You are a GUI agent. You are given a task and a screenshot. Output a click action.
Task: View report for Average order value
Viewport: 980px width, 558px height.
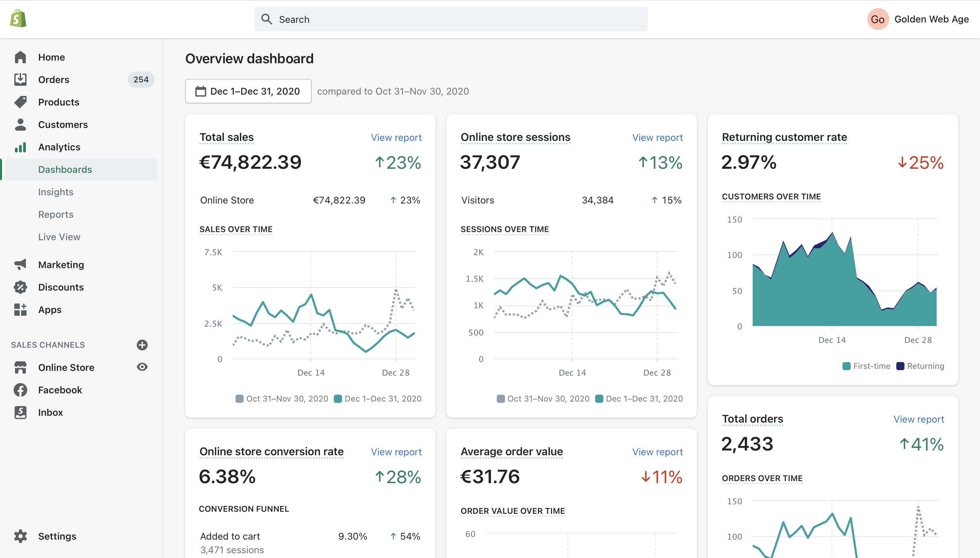658,452
